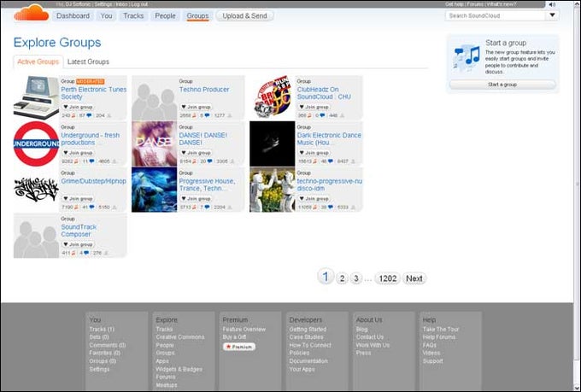This screenshot has width=581, height=392.
Task: Click the Search SoundCloud field
Action: [x=496, y=15]
